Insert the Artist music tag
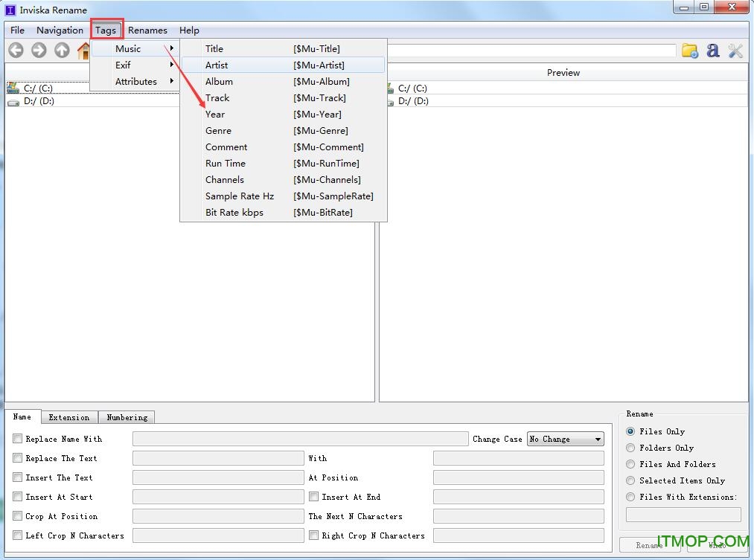Image resolution: width=754 pixels, height=560 pixels. tap(284, 65)
